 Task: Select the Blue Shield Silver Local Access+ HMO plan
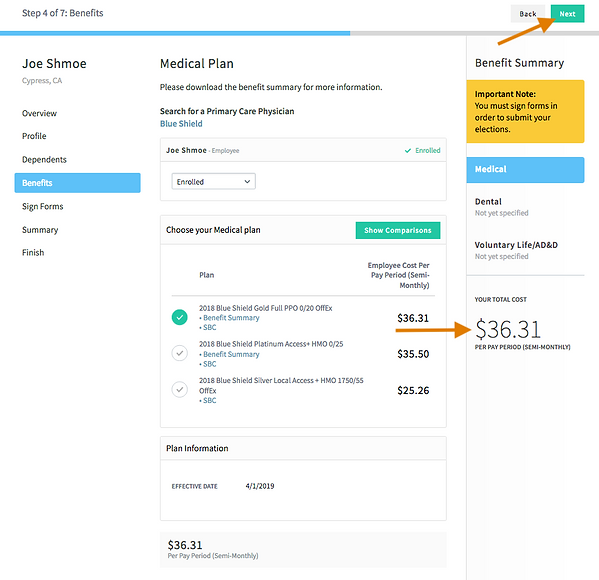(x=180, y=390)
